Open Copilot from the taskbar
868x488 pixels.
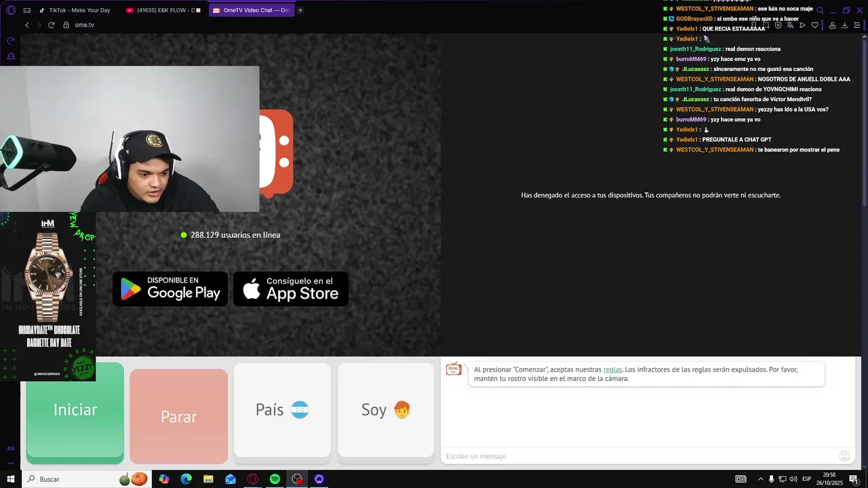click(164, 479)
